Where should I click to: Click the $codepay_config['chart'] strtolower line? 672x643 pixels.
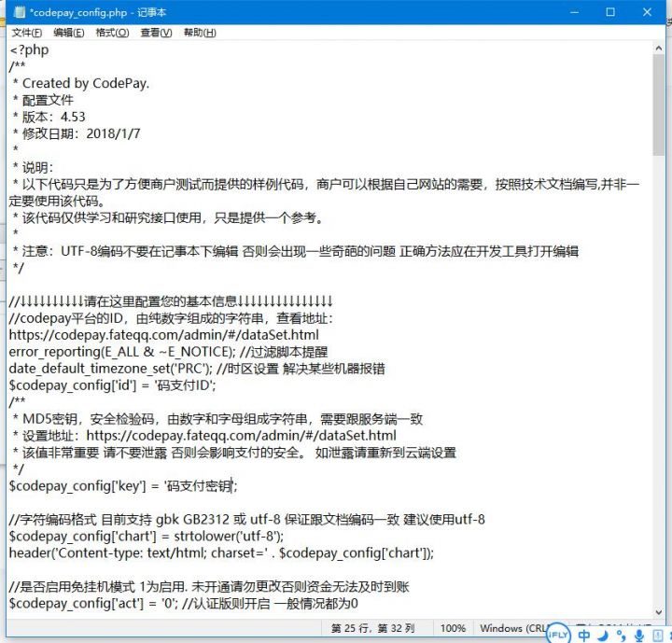pos(147,537)
